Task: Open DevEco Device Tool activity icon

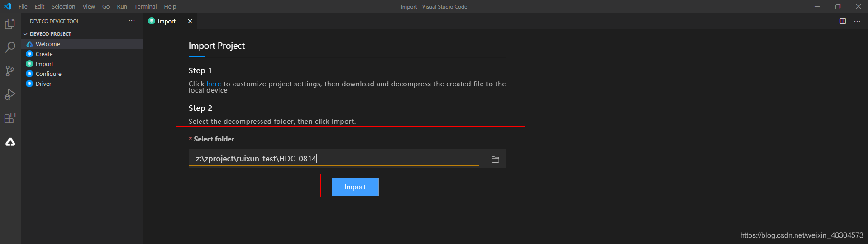Action: pos(10,142)
